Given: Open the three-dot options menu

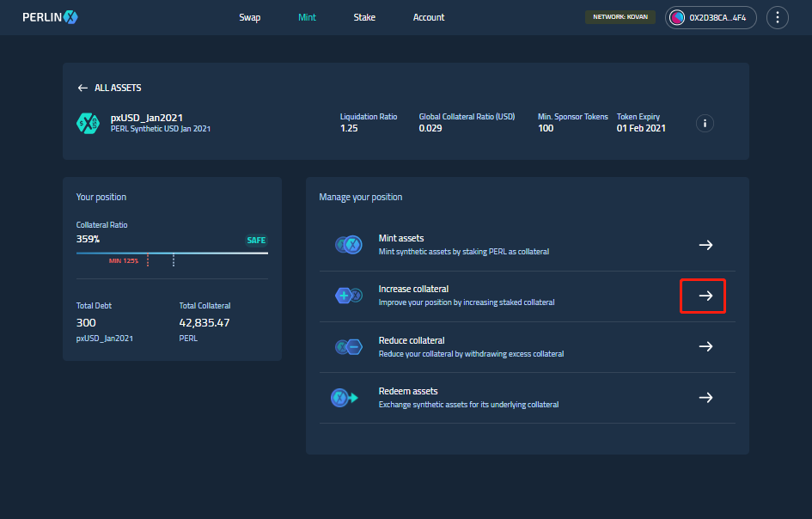Looking at the screenshot, I should pyautogui.click(x=777, y=17).
